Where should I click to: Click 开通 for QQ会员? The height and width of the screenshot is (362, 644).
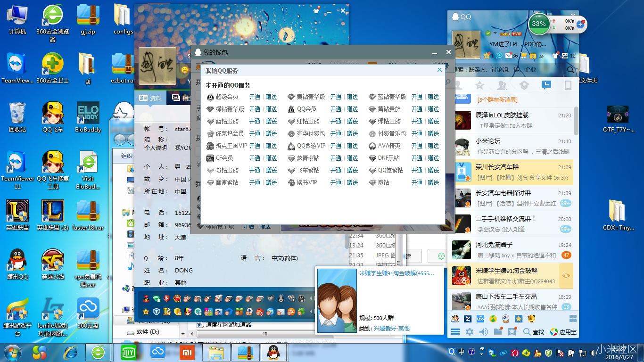click(x=336, y=109)
